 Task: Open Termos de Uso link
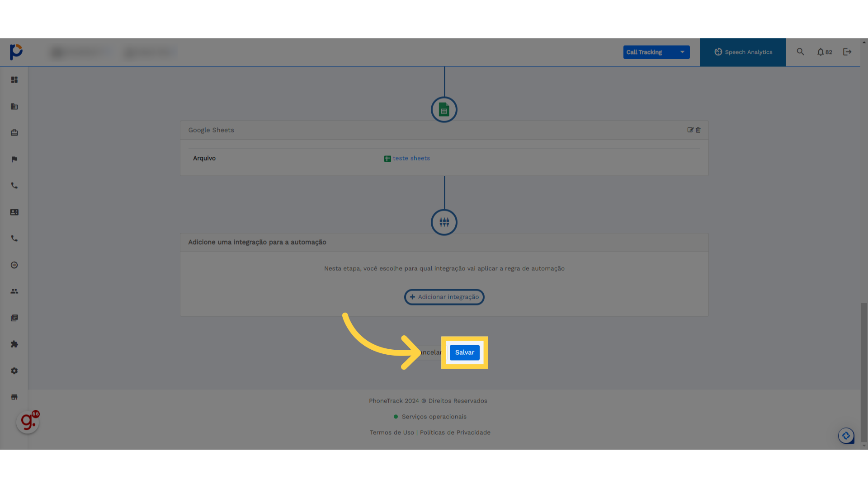tap(392, 432)
